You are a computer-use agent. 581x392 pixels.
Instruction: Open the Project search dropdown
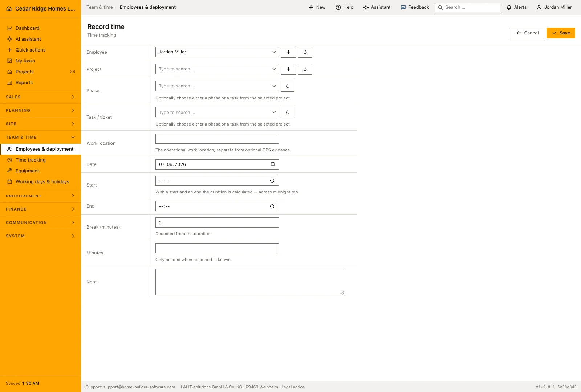pos(217,69)
